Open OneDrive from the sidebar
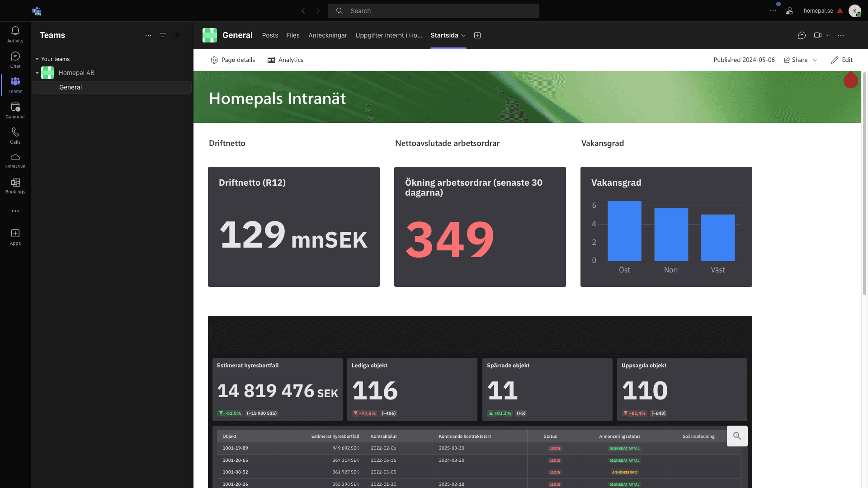 click(x=15, y=160)
